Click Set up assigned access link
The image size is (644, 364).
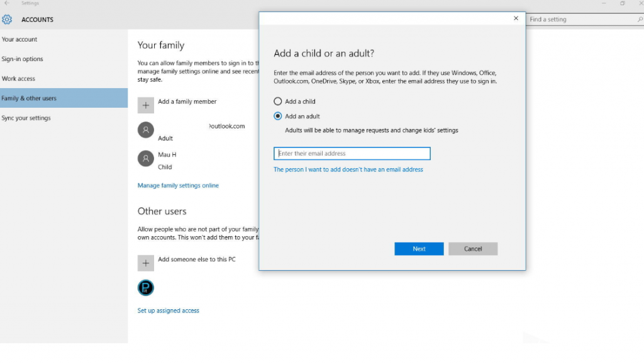pyautogui.click(x=169, y=310)
